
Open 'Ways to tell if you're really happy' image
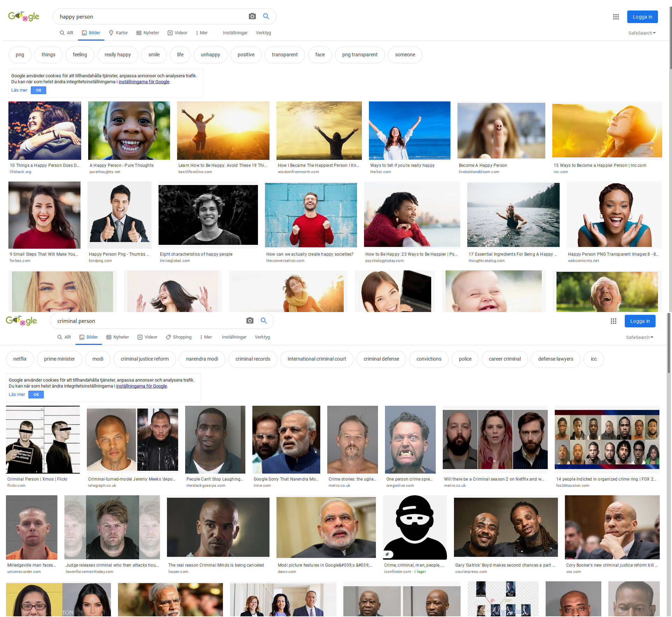[x=409, y=130]
